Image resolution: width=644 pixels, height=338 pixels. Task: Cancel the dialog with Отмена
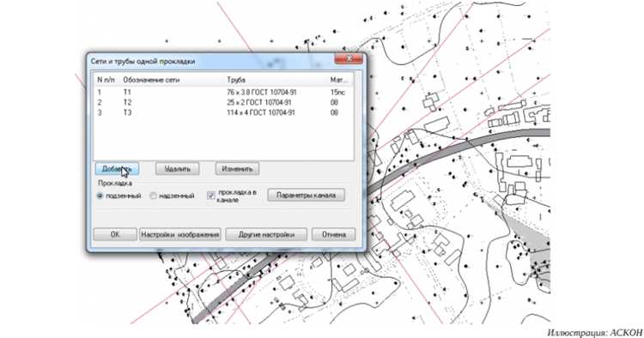pos(333,235)
